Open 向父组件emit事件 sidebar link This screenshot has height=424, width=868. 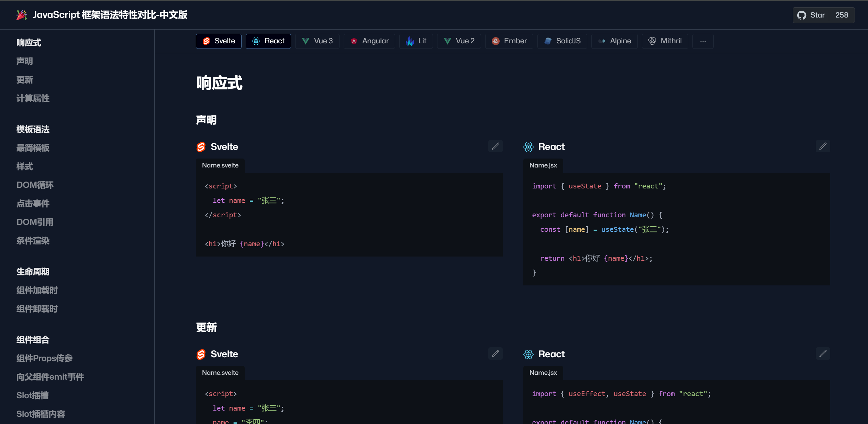50,377
